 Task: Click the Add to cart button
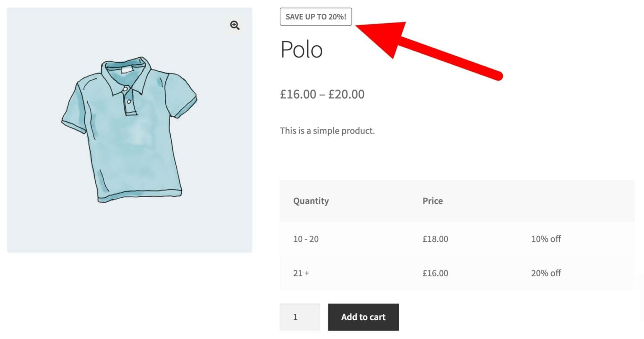(x=363, y=317)
